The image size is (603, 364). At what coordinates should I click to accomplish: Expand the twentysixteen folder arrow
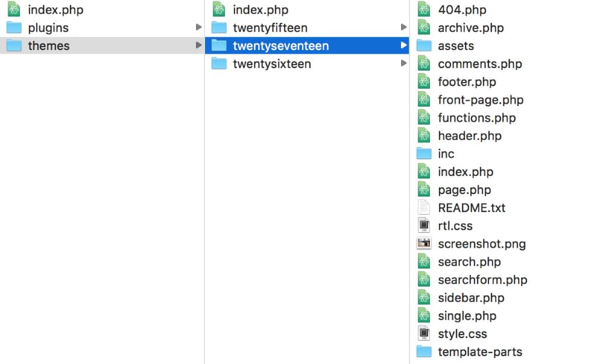(403, 64)
